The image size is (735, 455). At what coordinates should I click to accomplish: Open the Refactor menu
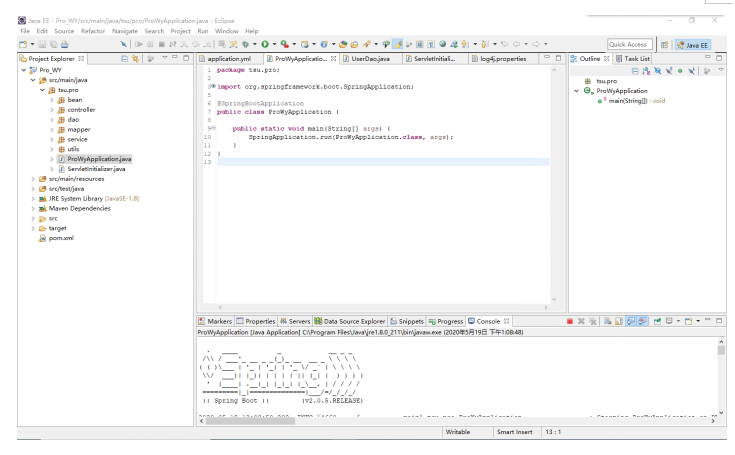[93, 31]
